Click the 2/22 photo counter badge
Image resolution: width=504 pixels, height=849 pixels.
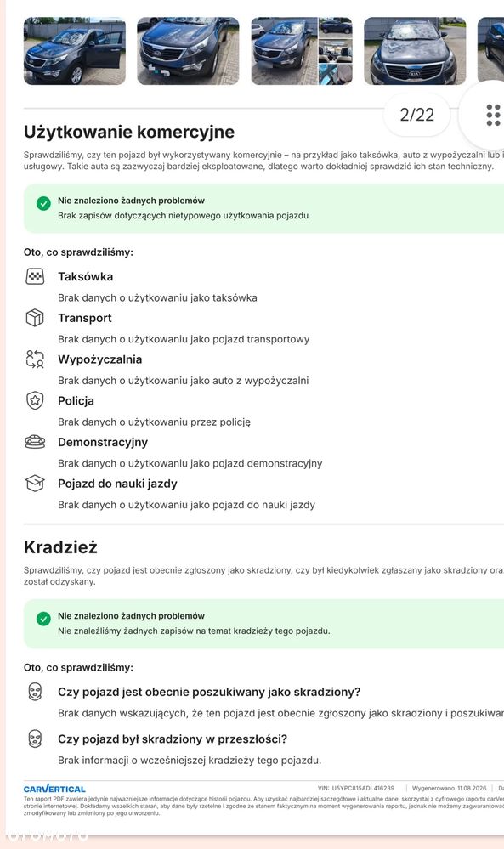pyautogui.click(x=416, y=115)
